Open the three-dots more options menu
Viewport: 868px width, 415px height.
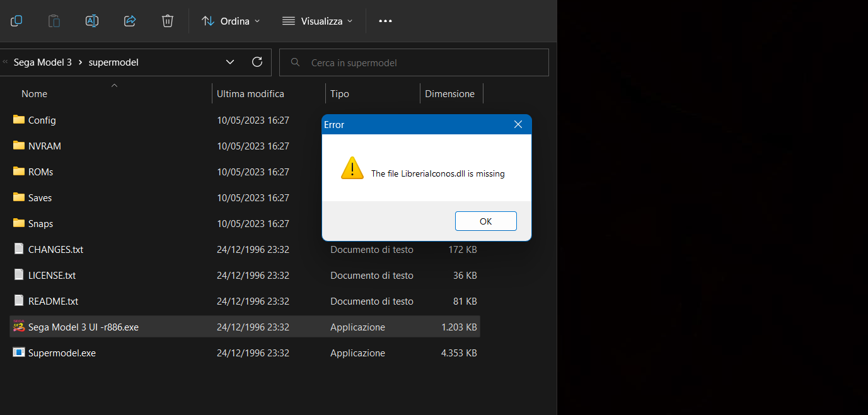(x=385, y=21)
